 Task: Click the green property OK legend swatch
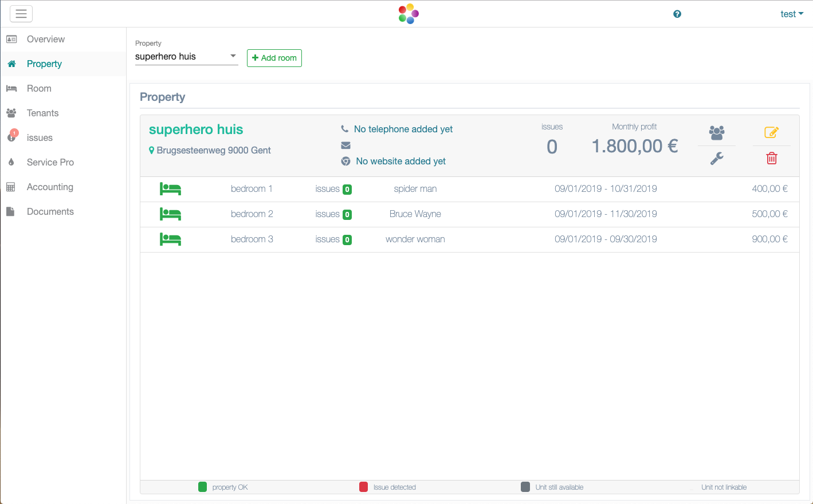click(x=202, y=487)
